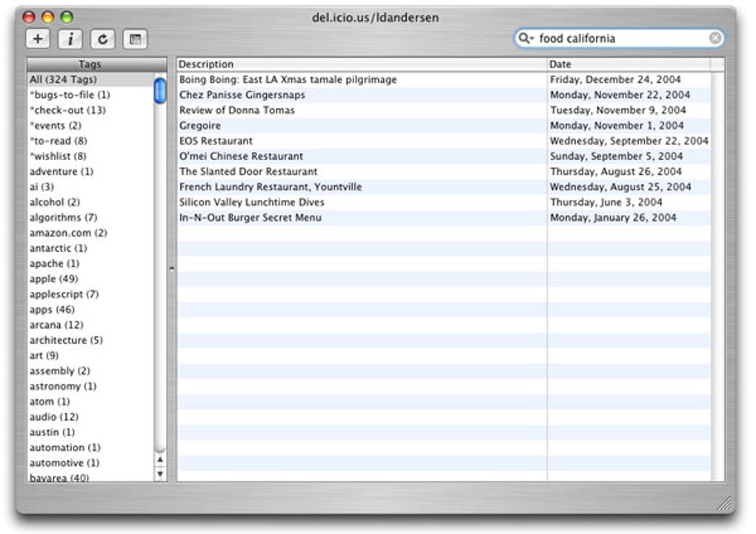This screenshot has width=756, height=534.
Task: Select the 'amazon.com (2)' tag
Action: coord(90,233)
